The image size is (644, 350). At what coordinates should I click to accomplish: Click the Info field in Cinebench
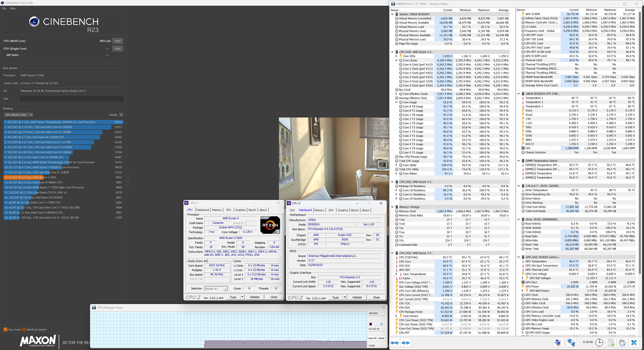click(72, 99)
